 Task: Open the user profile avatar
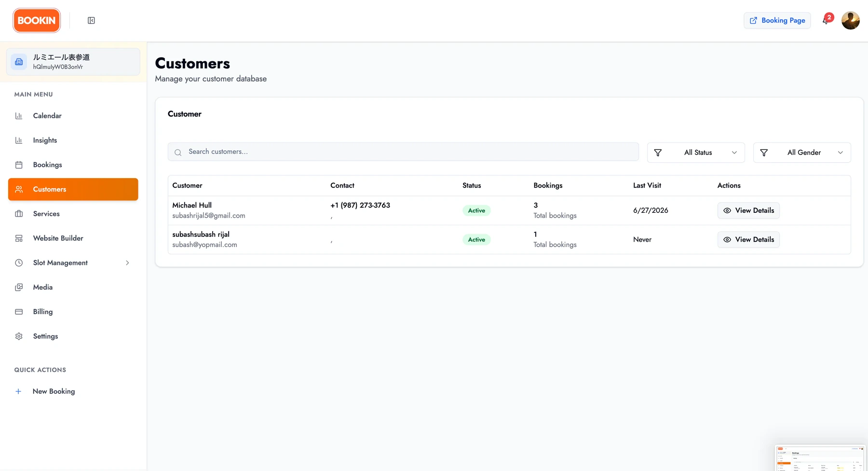pos(850,20)
